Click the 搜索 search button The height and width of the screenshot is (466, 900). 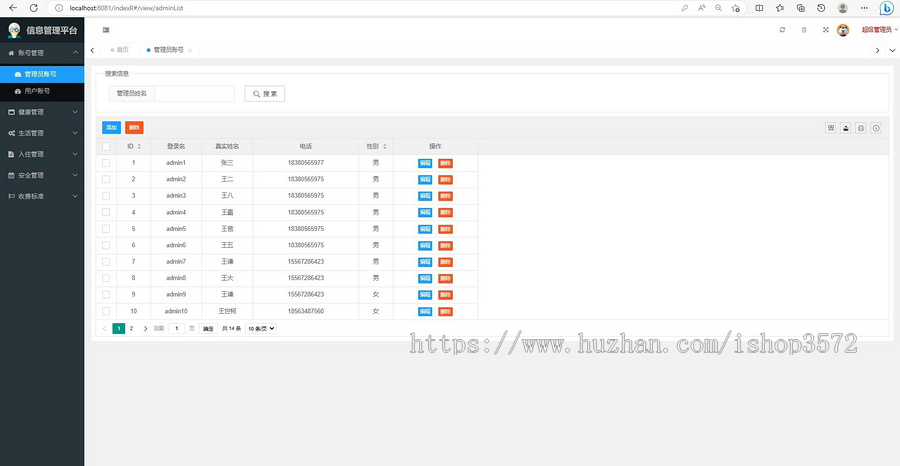(x=265, y=94)
